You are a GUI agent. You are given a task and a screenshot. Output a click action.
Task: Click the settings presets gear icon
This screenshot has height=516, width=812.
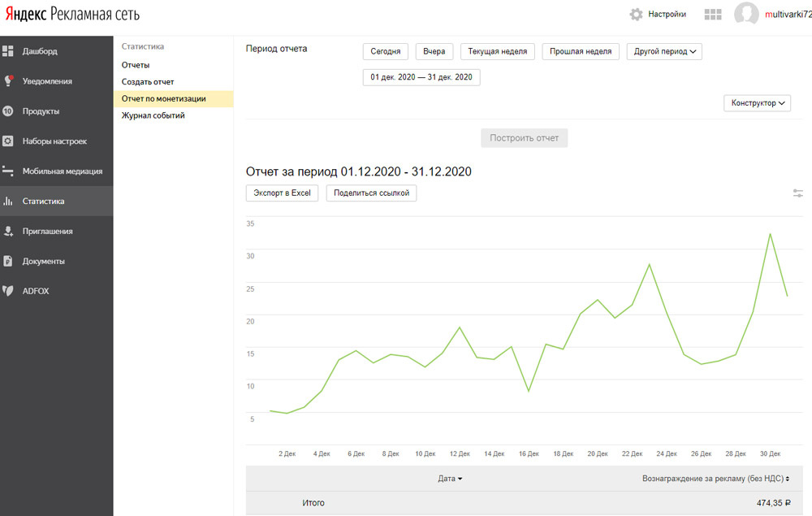(x=8, y=141)
